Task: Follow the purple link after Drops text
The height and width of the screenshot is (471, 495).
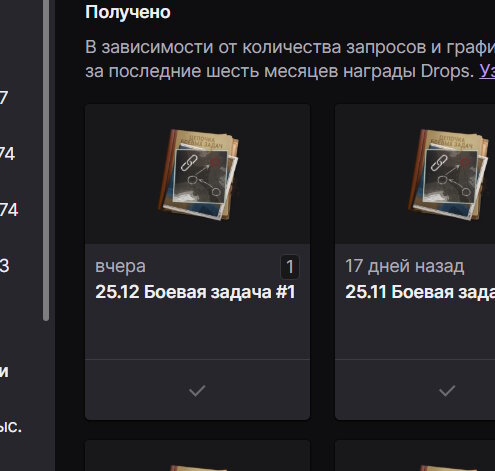Action: 487,71
